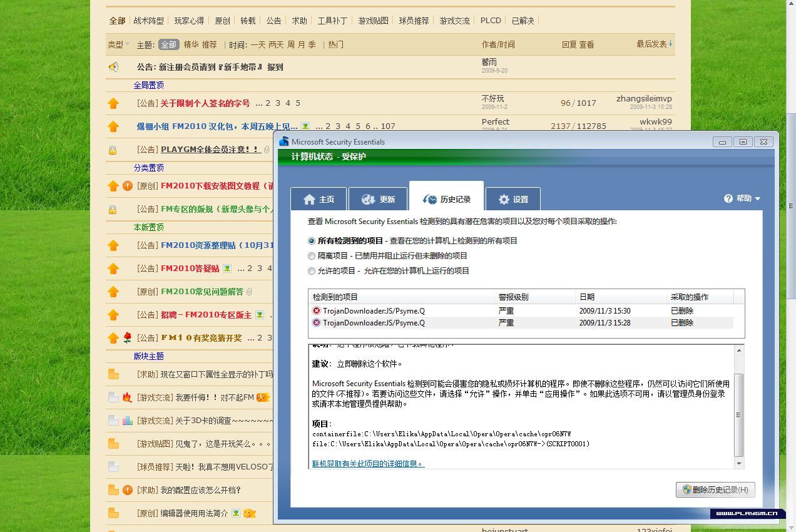Click the Microsoft Security Essentials title icon

click(284, 141)
